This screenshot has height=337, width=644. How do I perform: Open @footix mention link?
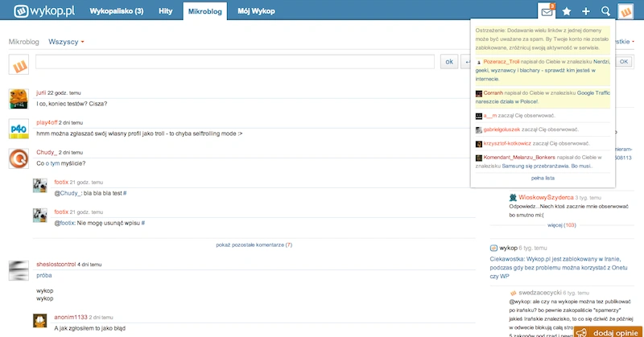(65, 223)
